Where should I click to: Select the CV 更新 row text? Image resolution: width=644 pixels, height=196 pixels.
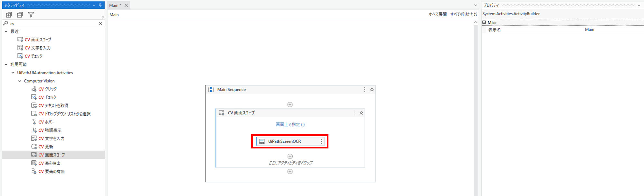click(x=46, y=147)
